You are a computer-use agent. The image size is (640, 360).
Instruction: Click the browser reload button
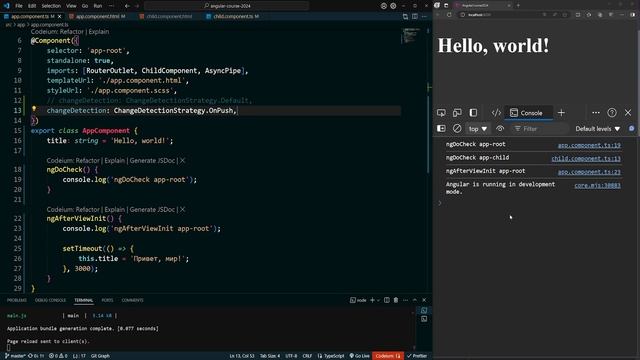[449, 15]
